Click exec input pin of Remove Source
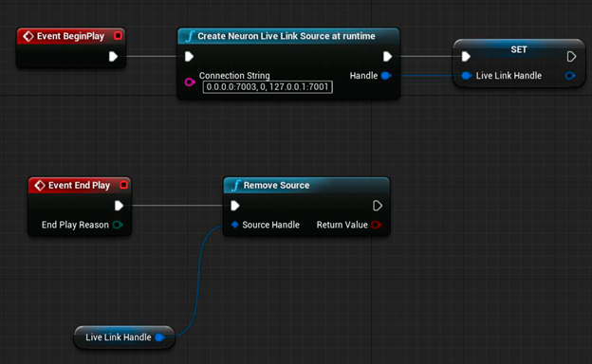Image resolution: width=592 pixels, height=364 pixels. point(235,206)
